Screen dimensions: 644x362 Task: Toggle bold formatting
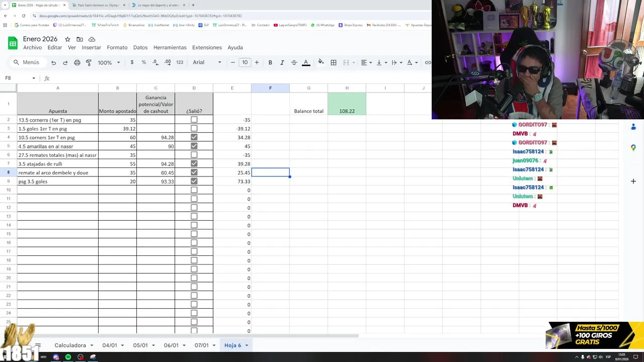coord(270,62)
